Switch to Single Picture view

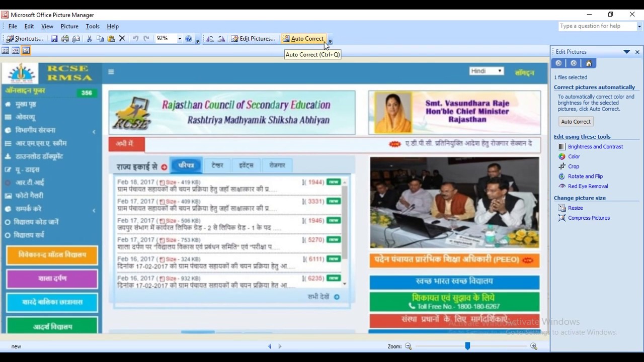point(26,50)
